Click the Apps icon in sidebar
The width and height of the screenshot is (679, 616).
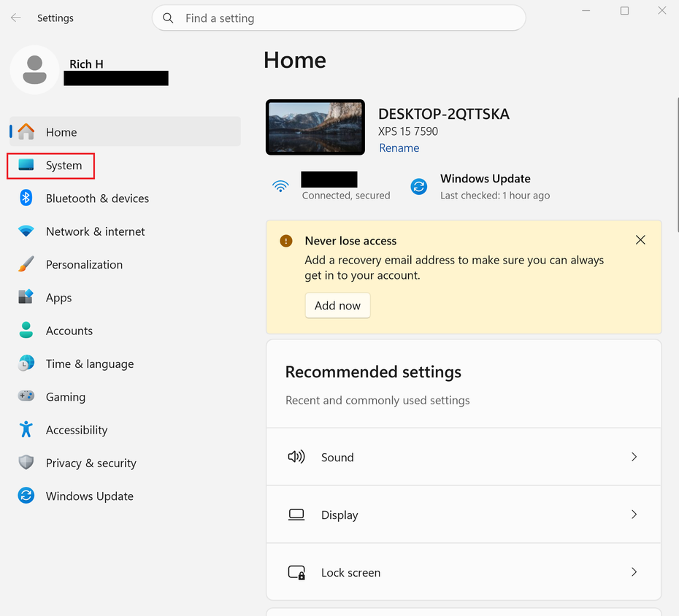click(x=26, y=297)
